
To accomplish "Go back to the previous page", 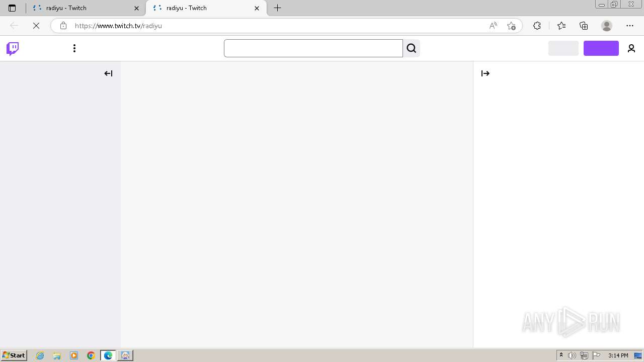I will pos(14,26).
